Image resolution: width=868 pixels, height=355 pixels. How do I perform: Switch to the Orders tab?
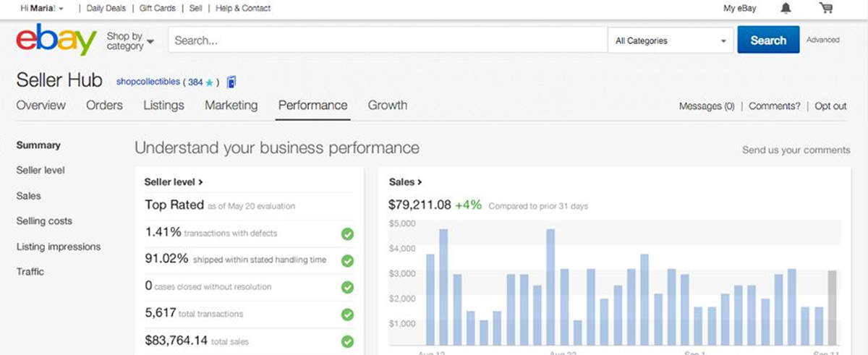tap(104, 106)
